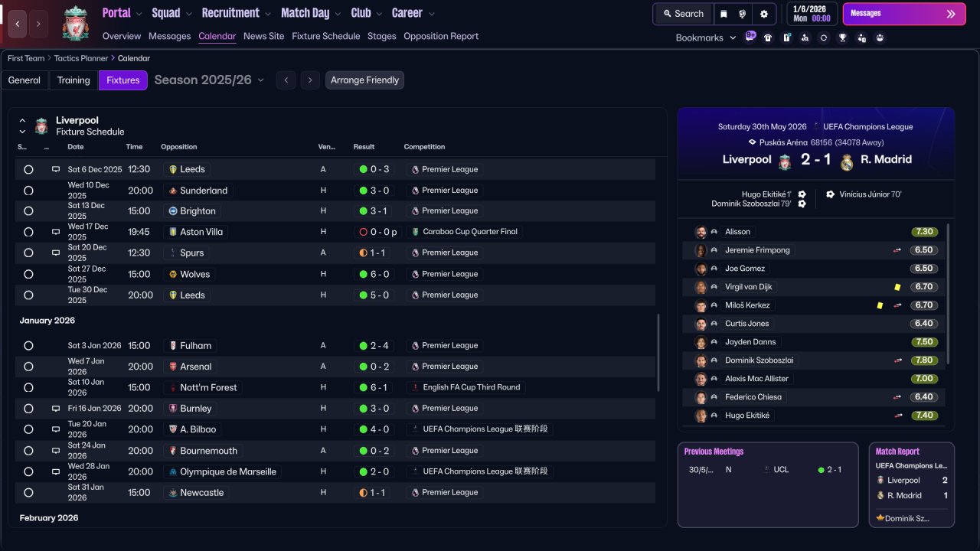
Task: Click the TV icon on Sat 6 Dec Leeds row
Action: (56, 169)
